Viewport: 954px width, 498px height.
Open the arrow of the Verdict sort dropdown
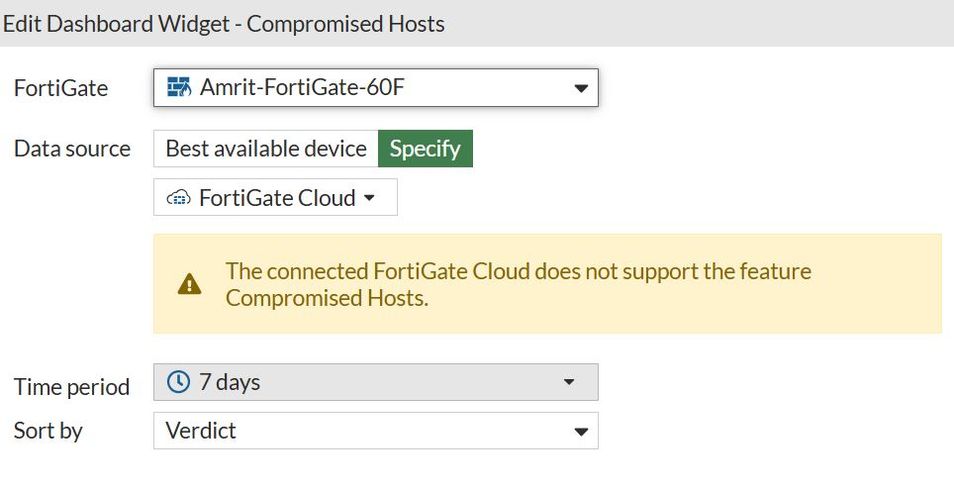(580, 432)
